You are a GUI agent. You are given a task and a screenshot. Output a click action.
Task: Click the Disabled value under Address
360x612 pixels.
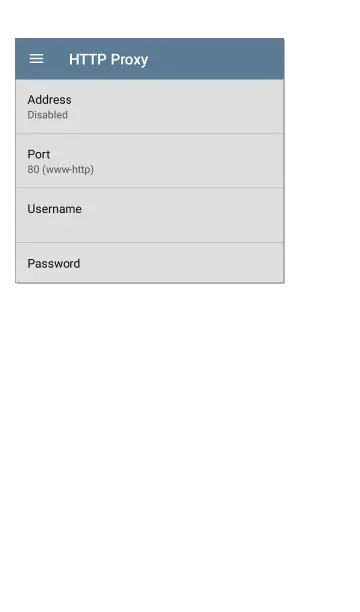(x=48, y=115)
